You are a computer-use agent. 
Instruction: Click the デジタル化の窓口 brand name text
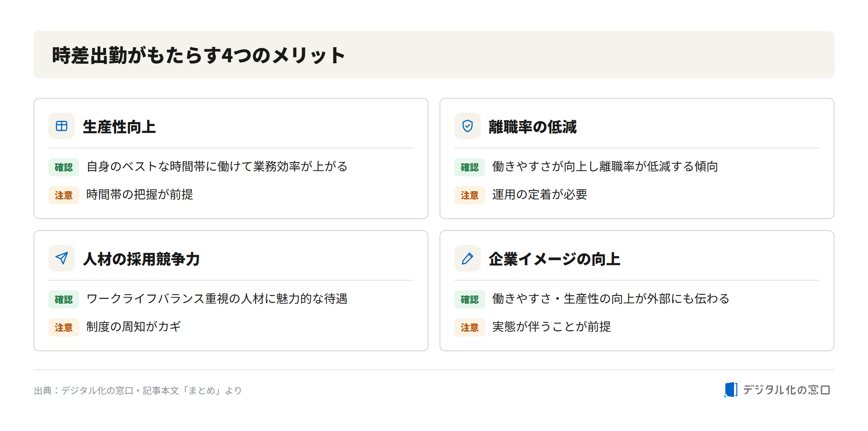click(x=786, y=390)
